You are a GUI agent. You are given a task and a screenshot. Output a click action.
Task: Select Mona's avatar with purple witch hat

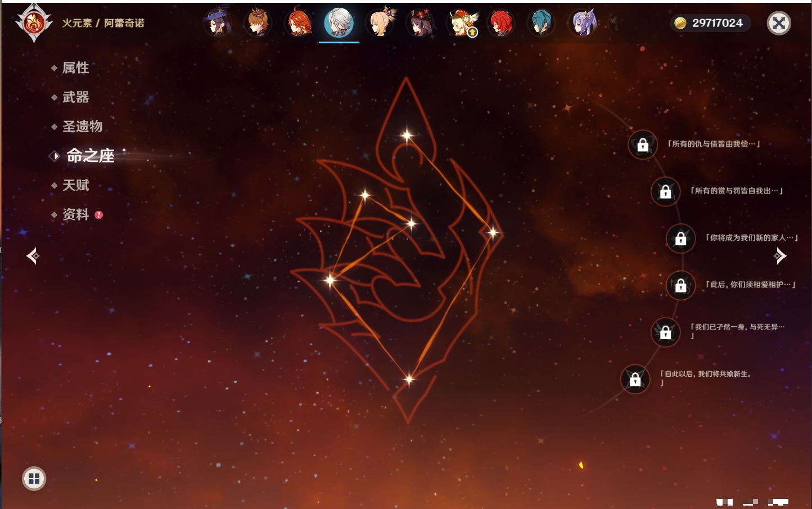(x=218, y=23)
